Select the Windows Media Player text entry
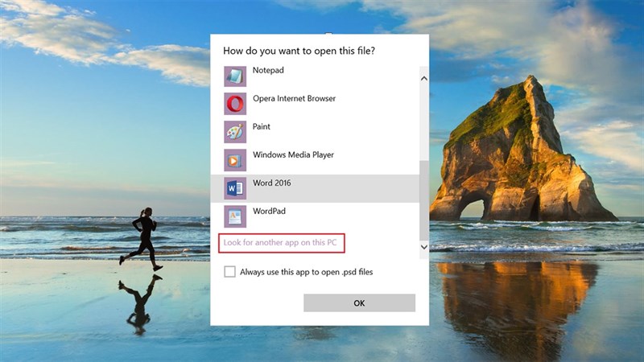Image resolution: width=644 pixels, height=362 pixels. (x=293, y=155)
